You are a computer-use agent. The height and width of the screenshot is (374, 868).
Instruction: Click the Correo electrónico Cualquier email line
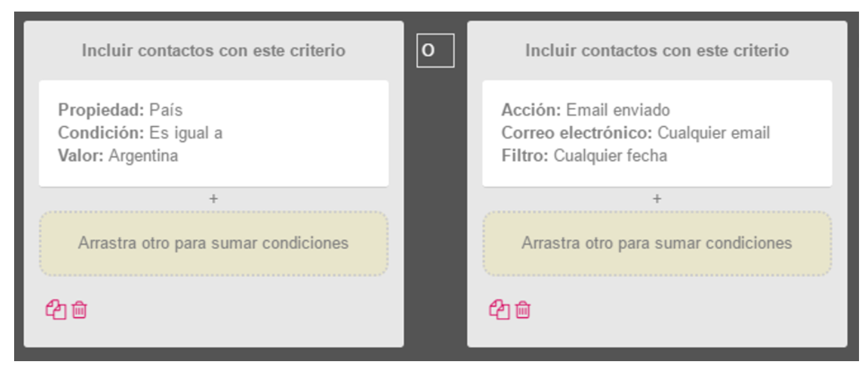636,133
